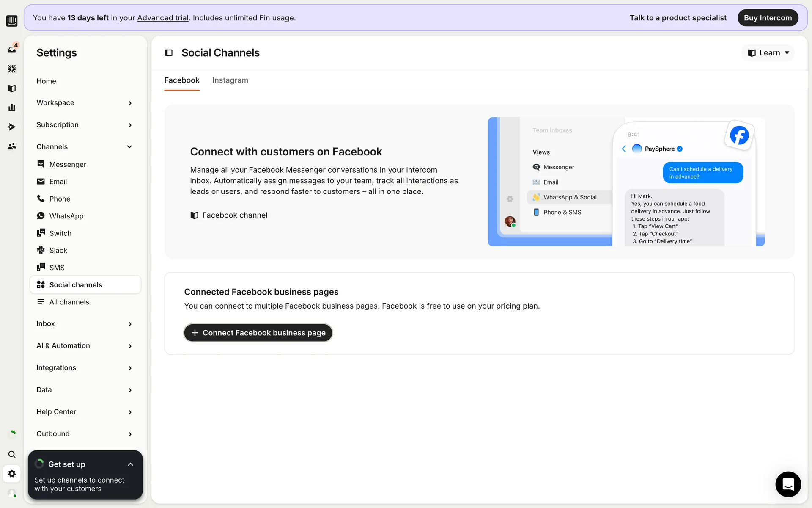Open the Learn dropdown
This screenshot has height=508, width=812.
[x=768, y=53]
